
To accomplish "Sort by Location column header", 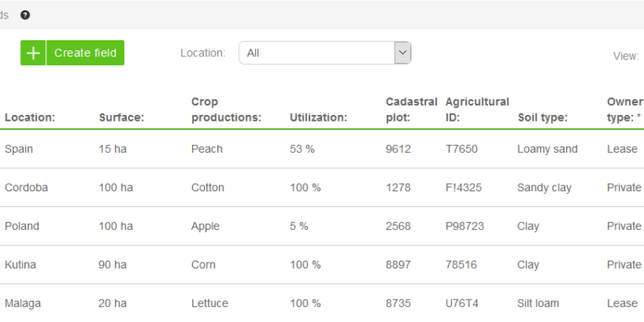I will pyautogui.click(x=29, y=117).
